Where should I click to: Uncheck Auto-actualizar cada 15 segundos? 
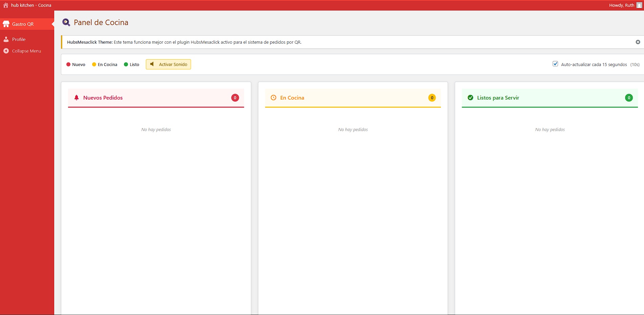coord(555,63)
